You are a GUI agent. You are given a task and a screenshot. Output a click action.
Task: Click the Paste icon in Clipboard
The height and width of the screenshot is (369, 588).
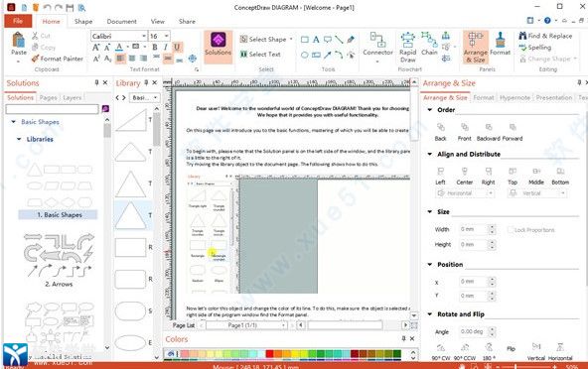tap(18, 40)
